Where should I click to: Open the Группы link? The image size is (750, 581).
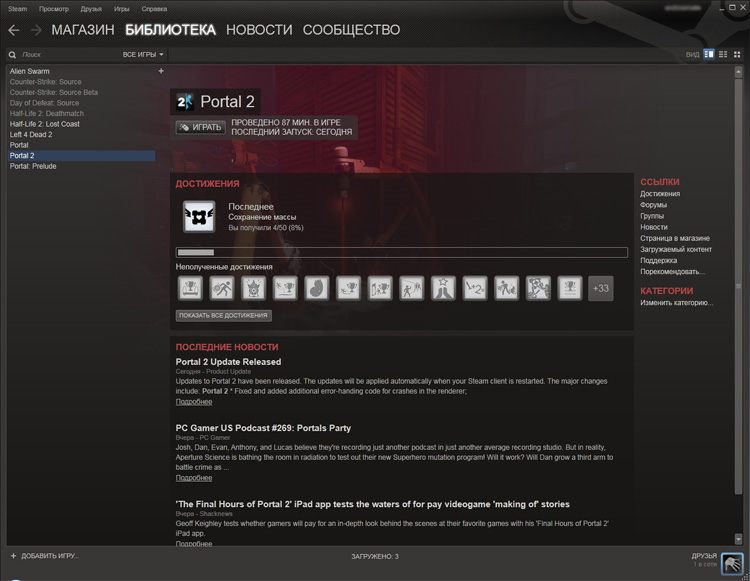[652, 216]
